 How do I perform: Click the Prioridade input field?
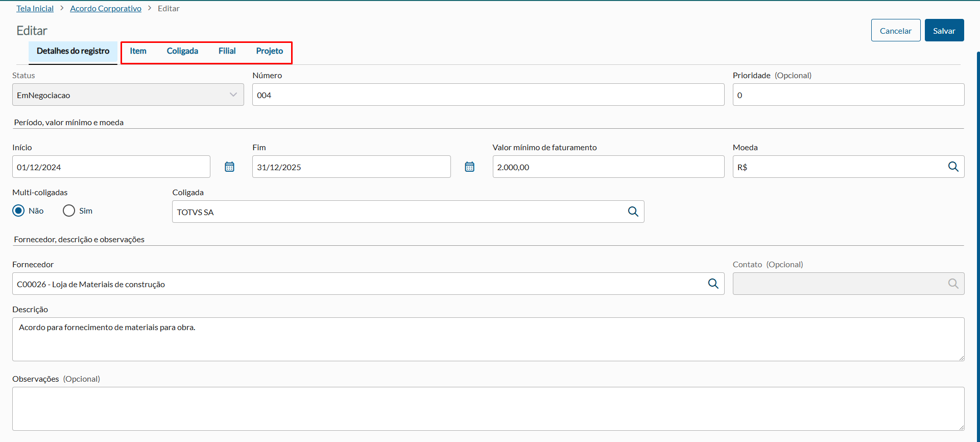click(848, 95)
